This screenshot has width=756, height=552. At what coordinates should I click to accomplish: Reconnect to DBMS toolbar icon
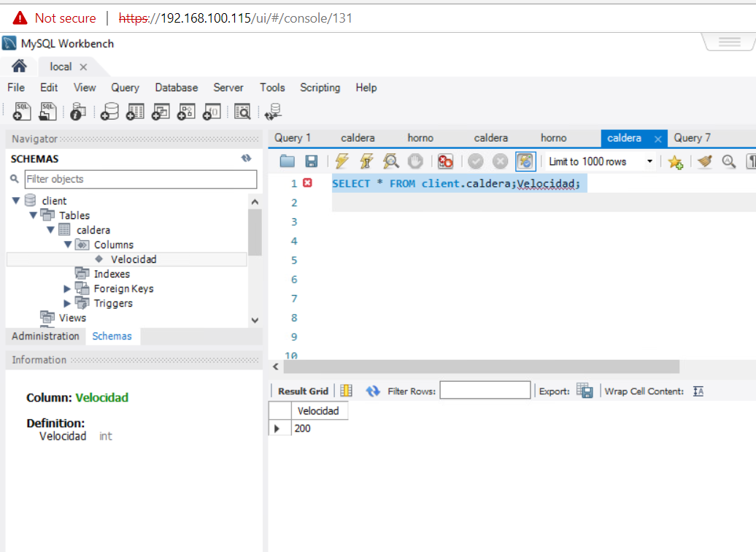[273, 112]
